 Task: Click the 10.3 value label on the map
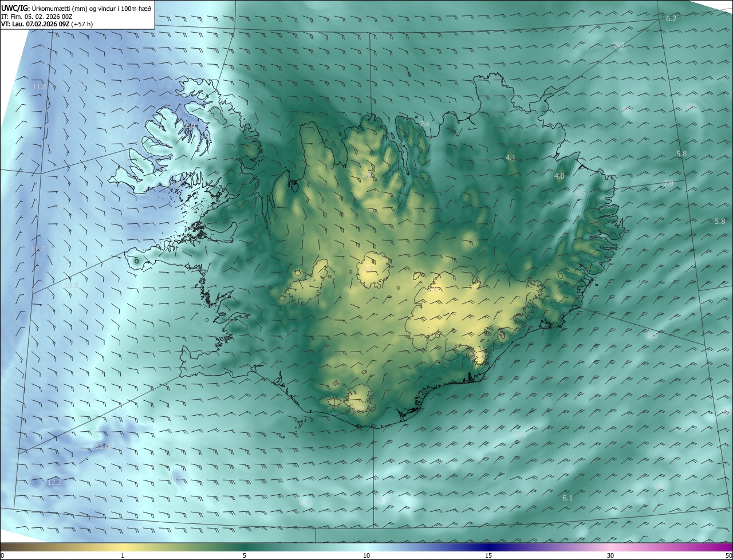tap(71, 285)
